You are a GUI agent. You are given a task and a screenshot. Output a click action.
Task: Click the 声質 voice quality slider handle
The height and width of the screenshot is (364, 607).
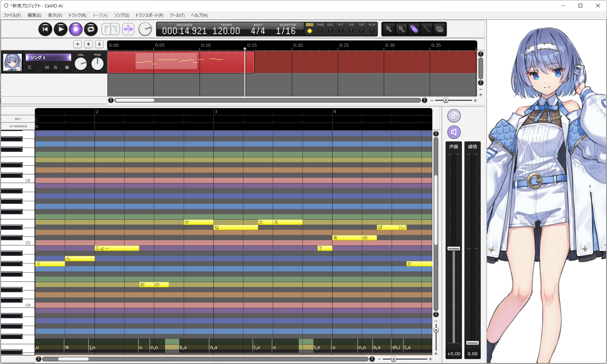point(454,249)
